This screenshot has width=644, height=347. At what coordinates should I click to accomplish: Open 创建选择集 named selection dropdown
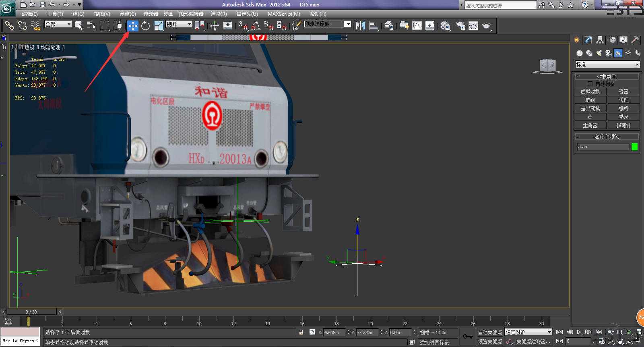(327, 24)
